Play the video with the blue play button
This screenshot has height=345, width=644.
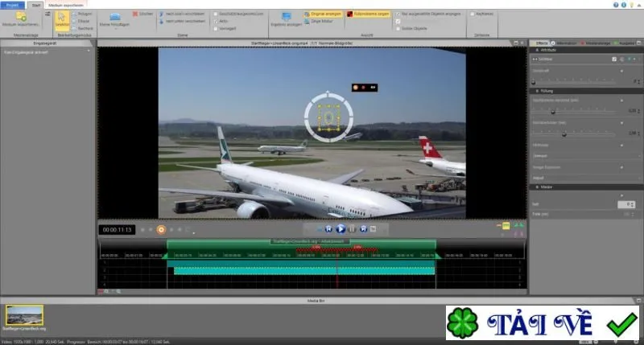[341, 229]
